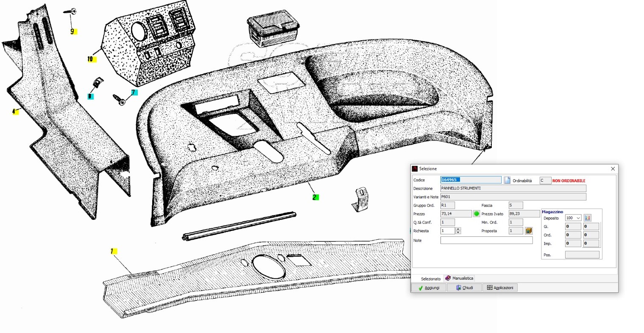Click part callout 7 next to screw

pos(134,92)
